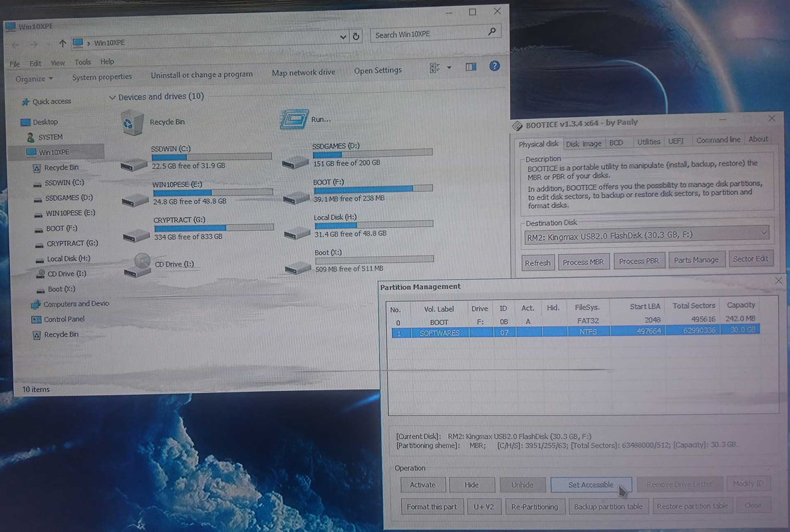Click the Explorer help question mark icon
Image resolution: width=790 pixels, height=532 pixels.
(495, 66)
